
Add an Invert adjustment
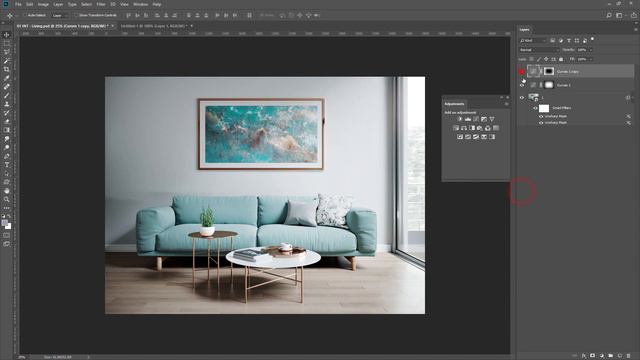pyautogui.click(x=460, y=137)
